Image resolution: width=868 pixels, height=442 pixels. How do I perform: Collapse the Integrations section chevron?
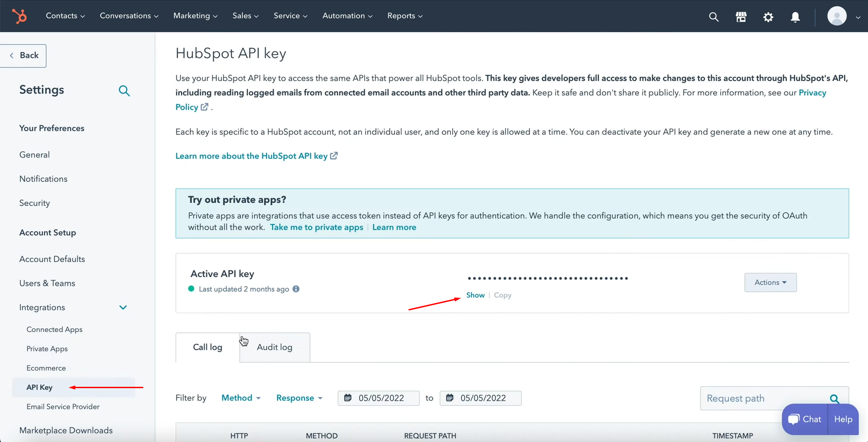click(123, 307)
